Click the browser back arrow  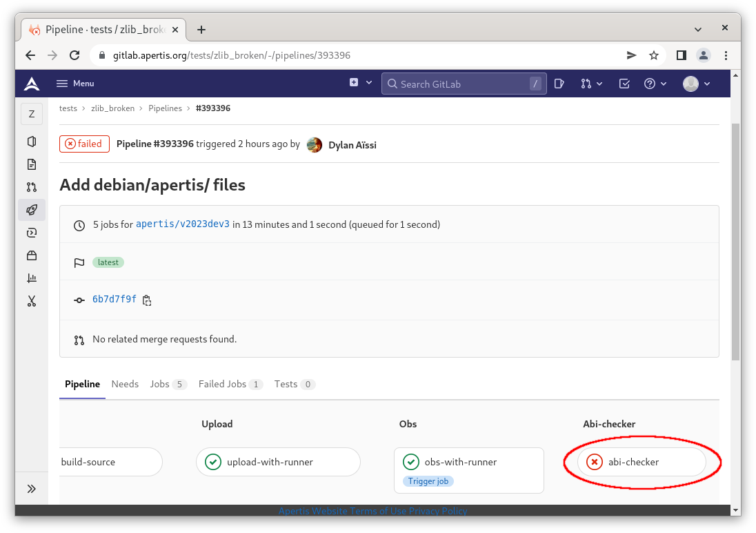click(30, 55)
